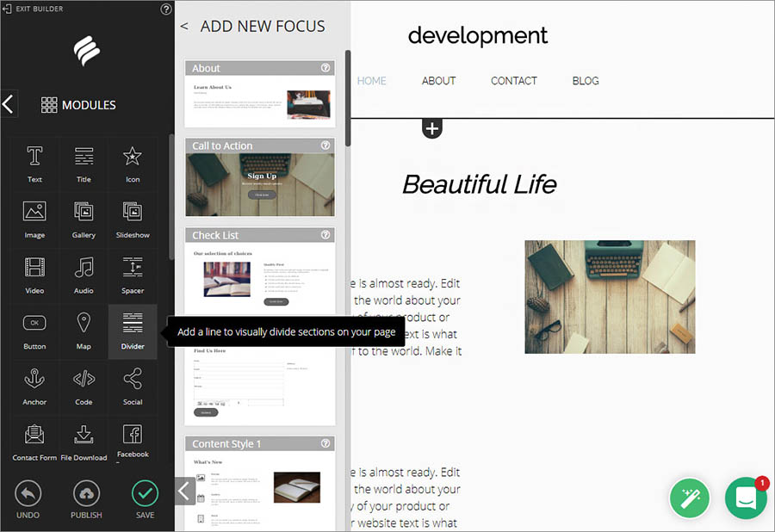Image resolution: width=775 pixels, height=532 pixels.
Task: Pick the Contact Form module
Action: pyautogui.click(x=34, y=442)
